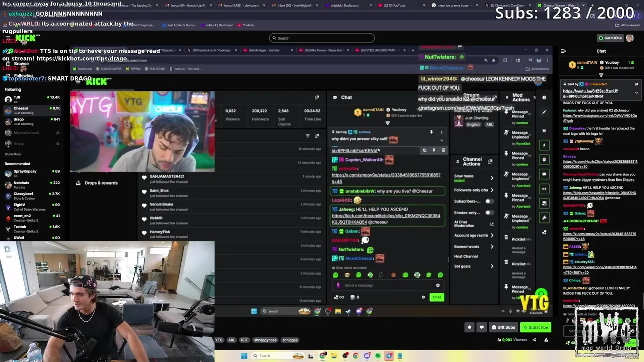Open huhului's instagram reel link in chat

600,118
